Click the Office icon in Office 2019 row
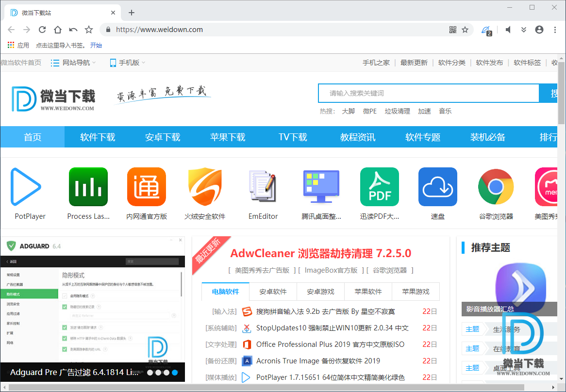This screenshot has height=392, width=566. coord(247,344)
